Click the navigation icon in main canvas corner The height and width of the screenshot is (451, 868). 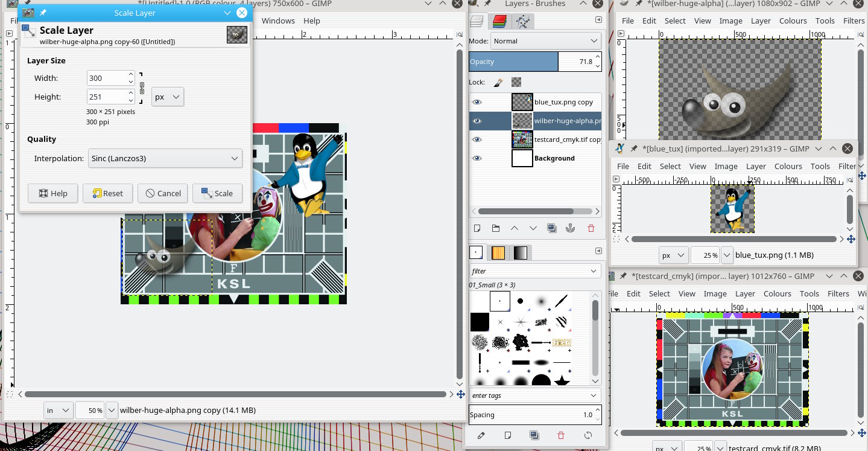point(460,394)
